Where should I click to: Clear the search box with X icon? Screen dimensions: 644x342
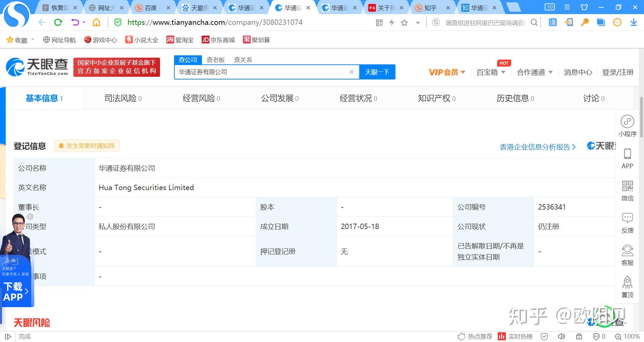point(352,72)
